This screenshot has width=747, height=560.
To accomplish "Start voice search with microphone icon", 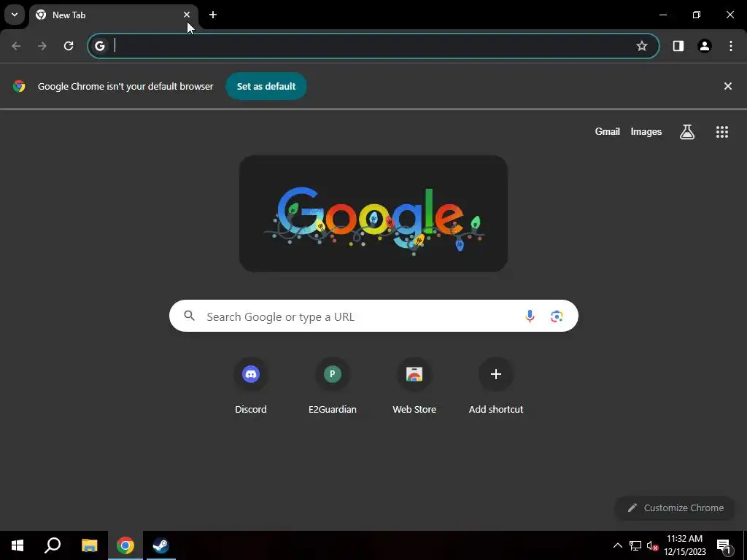I will point(530,316).
